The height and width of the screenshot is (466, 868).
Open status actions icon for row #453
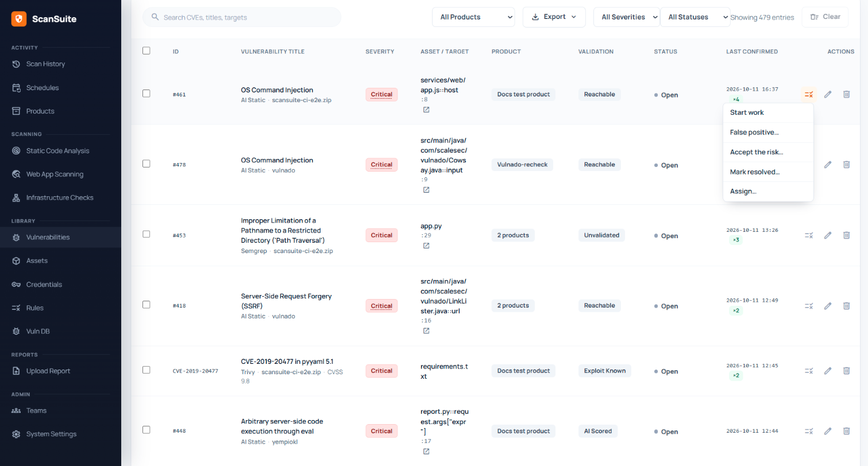(809, 235)
